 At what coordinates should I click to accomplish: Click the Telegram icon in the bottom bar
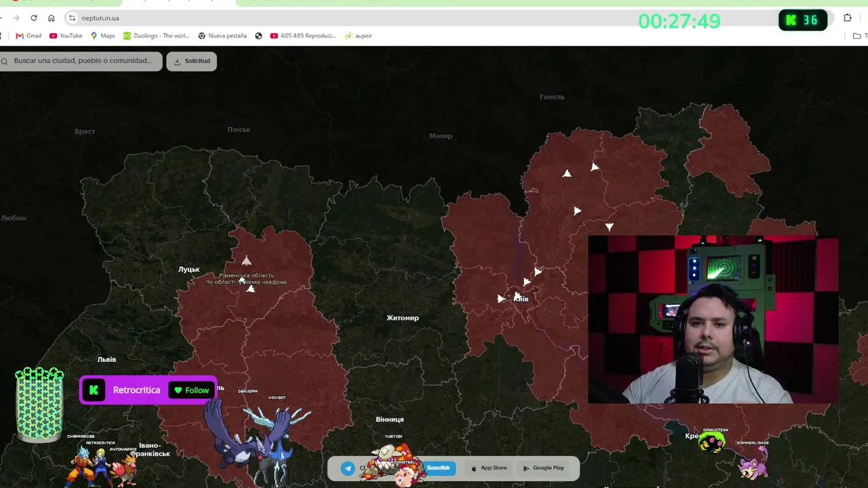pyautogui.click(x=348, y=468)
